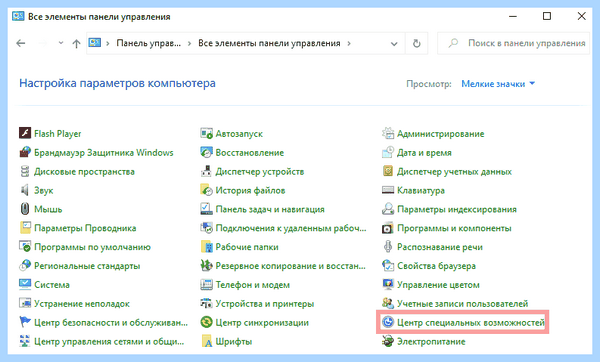Open Свойства браузера link
Viewport: 600px width, 362px height.
(436, 266)
